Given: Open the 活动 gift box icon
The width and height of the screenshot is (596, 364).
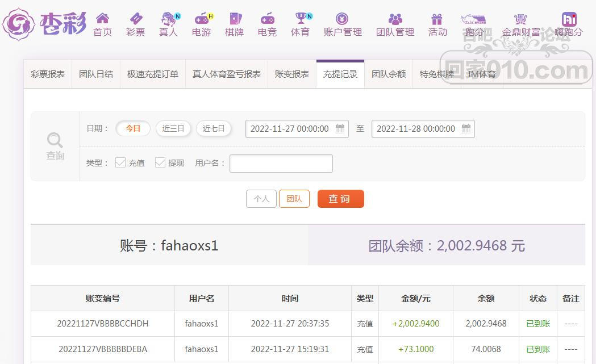Looking at the screenshot, I should pyautogui.click(x=437, y=18).
